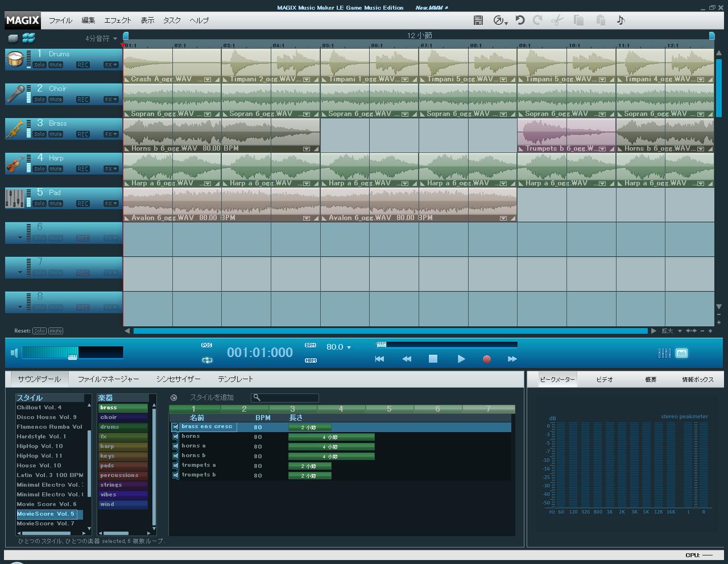Open the 4分音符 quantize dropdown

(101, 39)
